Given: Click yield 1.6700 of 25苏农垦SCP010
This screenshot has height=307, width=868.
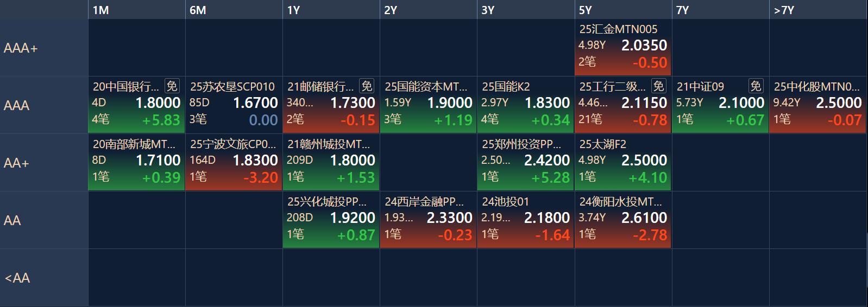Looking at the screenshot, I should pos(255,103).
